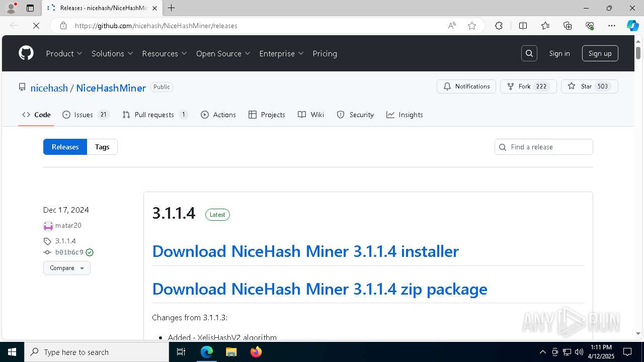This screenshot has height=362, width=644.
Task: Open the Issues tab
Action: coord(86,115)
